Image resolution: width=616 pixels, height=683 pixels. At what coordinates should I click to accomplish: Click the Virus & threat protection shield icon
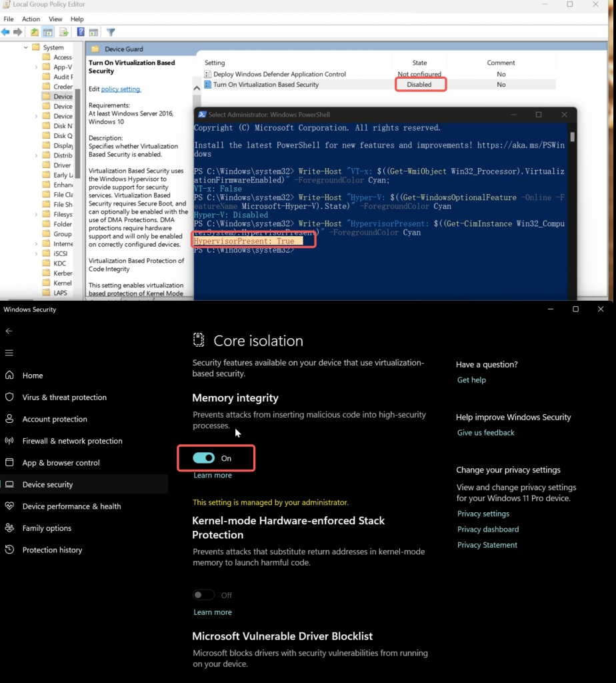click(9, 397)
